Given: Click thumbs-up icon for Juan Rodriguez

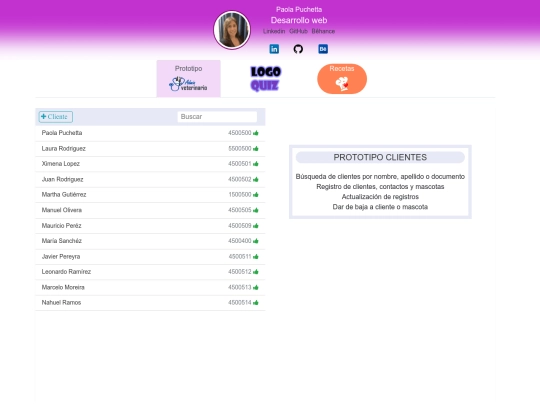Looking at the screenshot, I should point(256,179).
